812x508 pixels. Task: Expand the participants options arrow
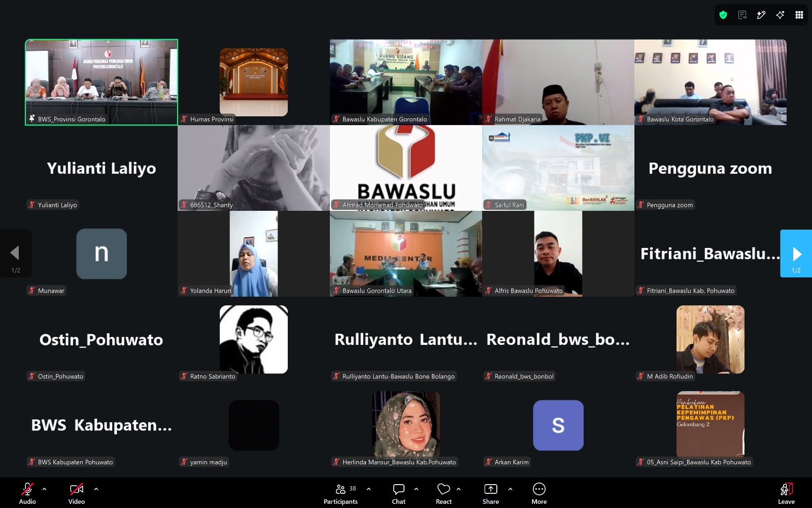tap(368, 489)
